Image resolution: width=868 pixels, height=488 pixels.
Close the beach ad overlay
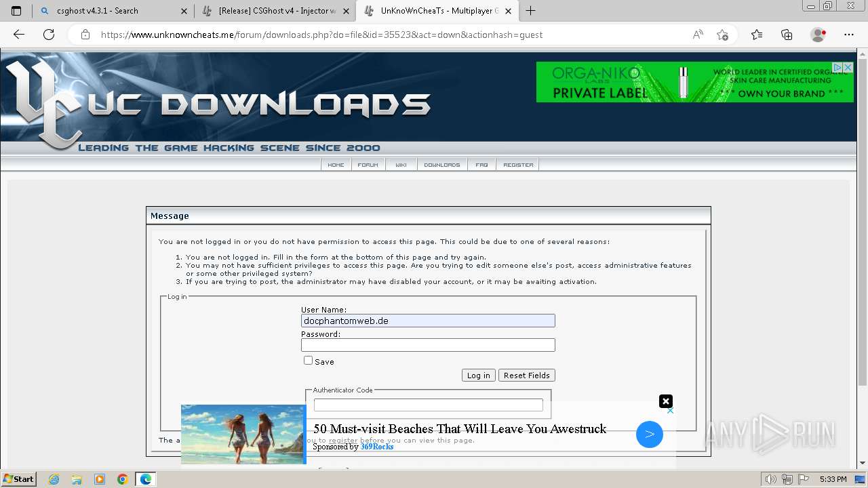(666, 401)
